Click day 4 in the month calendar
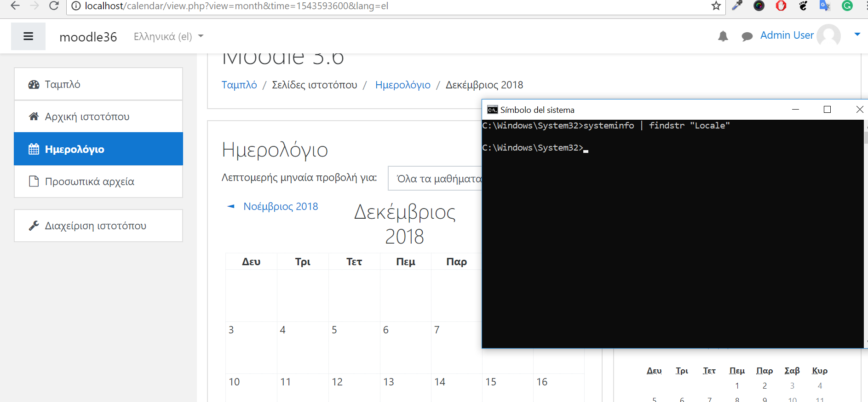868x402 pixels. coord(283,330)
